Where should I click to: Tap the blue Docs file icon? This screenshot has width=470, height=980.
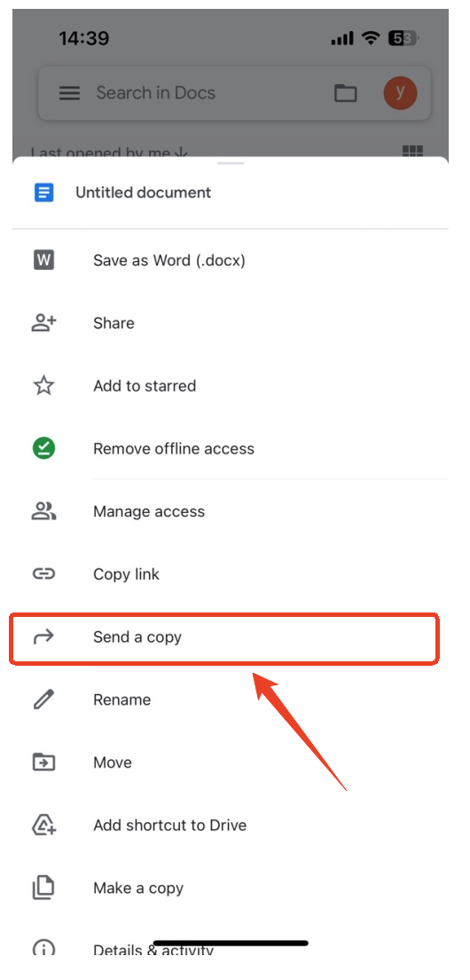[43, 193]
